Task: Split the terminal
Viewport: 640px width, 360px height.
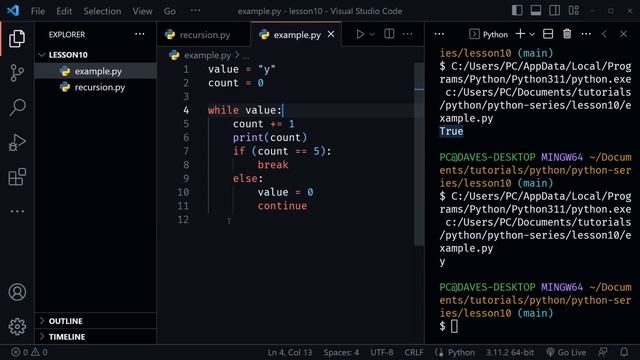Action: (548, 34)
